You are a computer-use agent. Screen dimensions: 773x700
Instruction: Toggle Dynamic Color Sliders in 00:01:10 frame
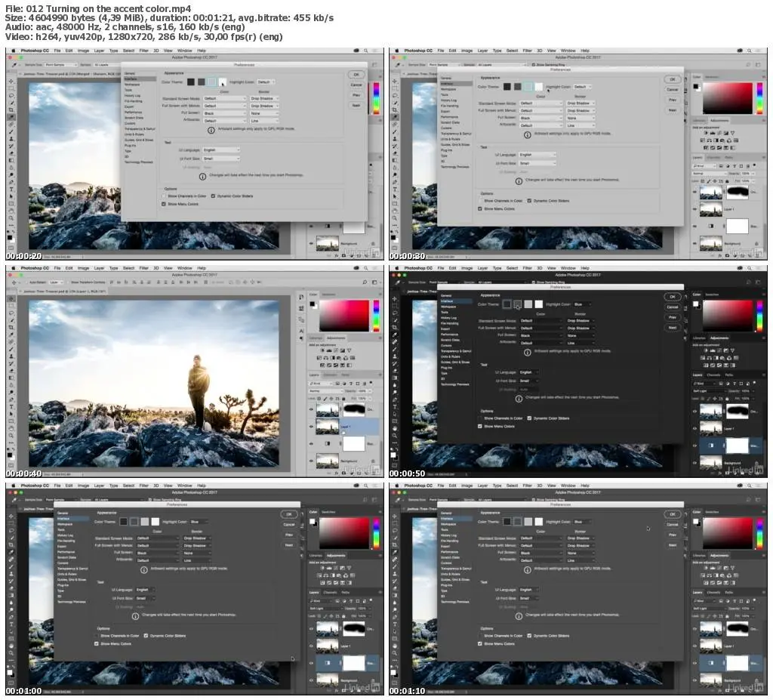pos(529,636)
